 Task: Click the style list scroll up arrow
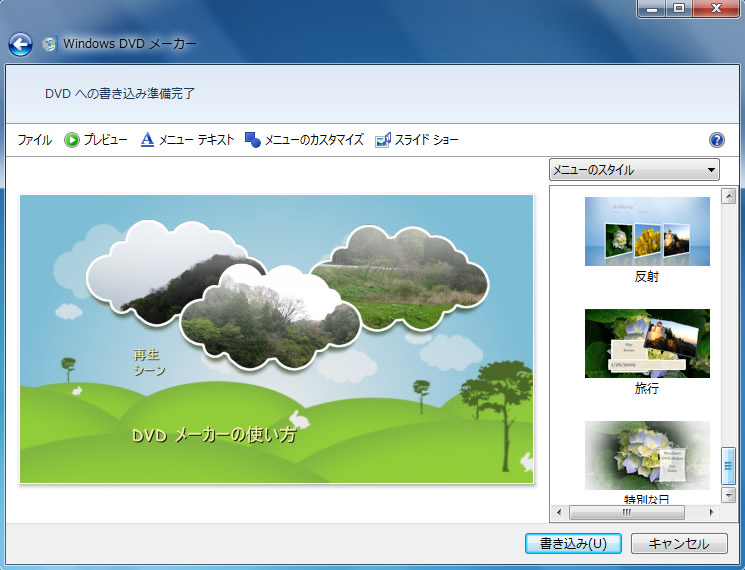coord(728,196)
